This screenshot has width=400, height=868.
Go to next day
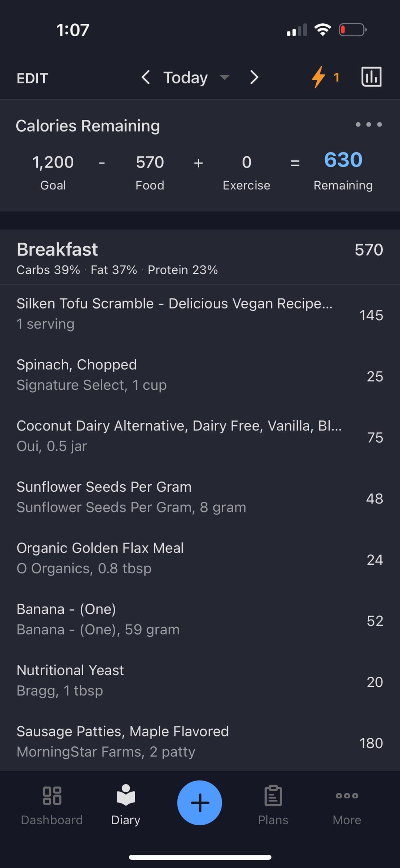pyautogui.click(x=254, y=77)
